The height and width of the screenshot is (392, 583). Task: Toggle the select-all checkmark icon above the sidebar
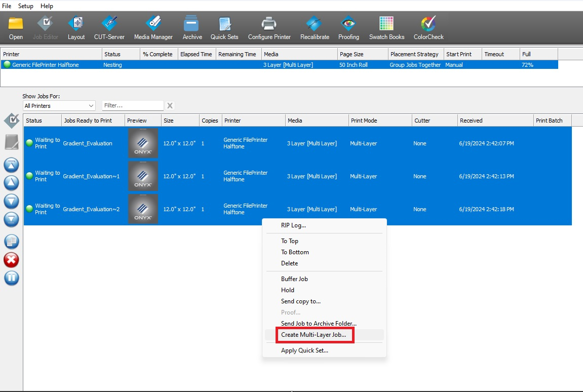click(x=11, y=121)
